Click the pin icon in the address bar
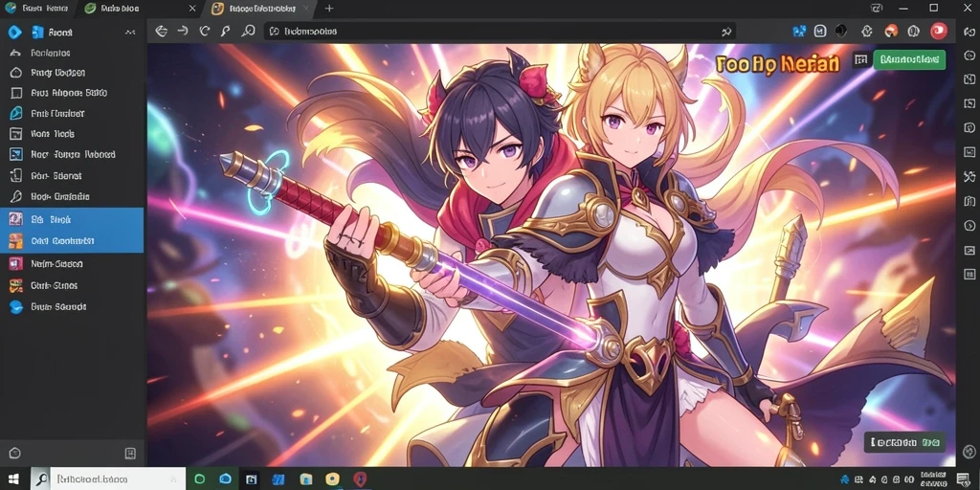980x490 pixels. [726, 32]
